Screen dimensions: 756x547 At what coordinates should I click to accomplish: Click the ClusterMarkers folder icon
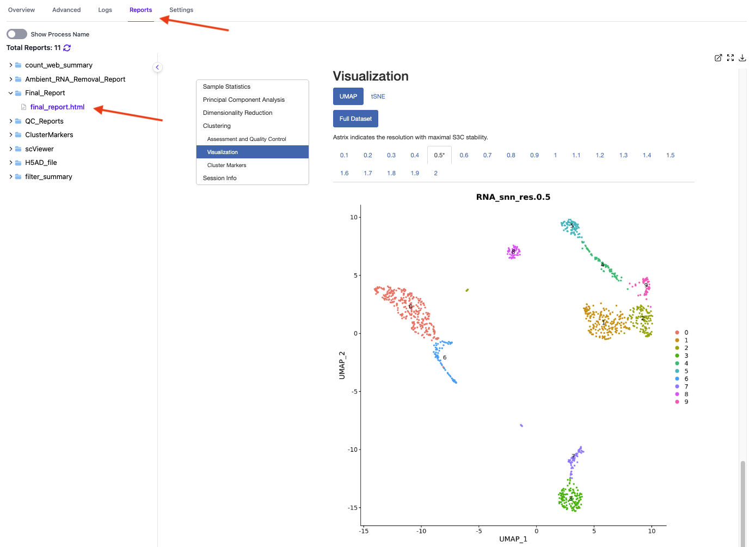tap(18, 135)
